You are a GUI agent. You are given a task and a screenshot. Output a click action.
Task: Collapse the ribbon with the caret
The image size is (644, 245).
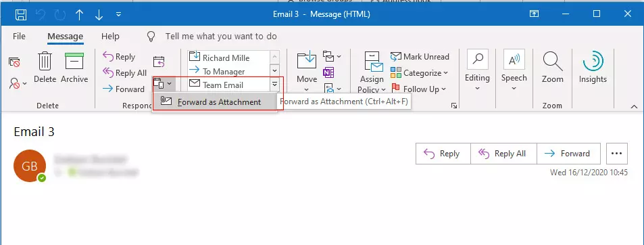[x=634, y=106]
